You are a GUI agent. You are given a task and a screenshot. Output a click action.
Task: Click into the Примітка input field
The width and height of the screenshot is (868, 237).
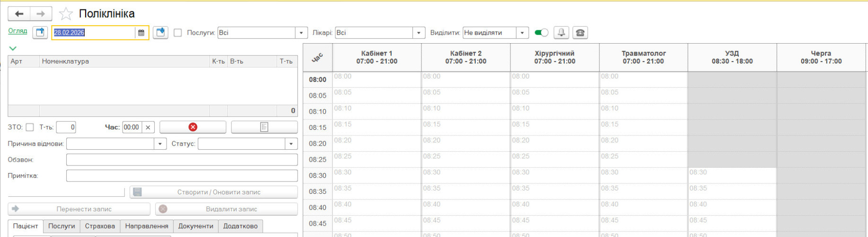coord(182,176)
